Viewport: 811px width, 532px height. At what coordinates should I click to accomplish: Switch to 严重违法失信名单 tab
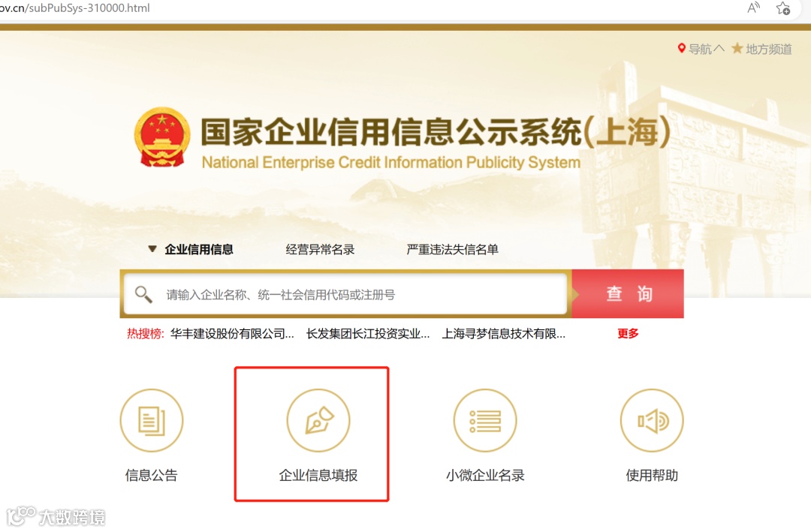(x=453, y=249)
